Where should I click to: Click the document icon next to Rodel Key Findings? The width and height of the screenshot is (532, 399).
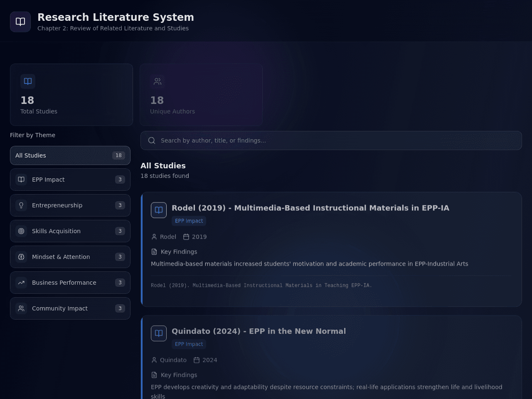tap(154, 252)
